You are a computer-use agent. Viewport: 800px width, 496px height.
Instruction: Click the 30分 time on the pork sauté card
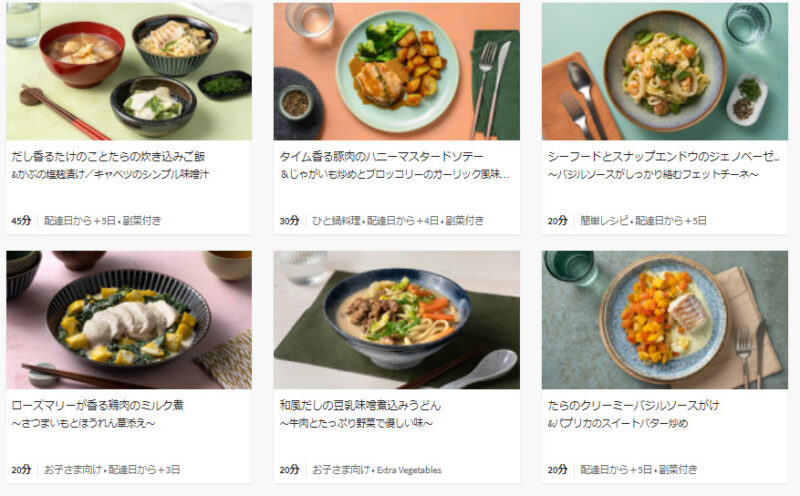click(289, 220)
